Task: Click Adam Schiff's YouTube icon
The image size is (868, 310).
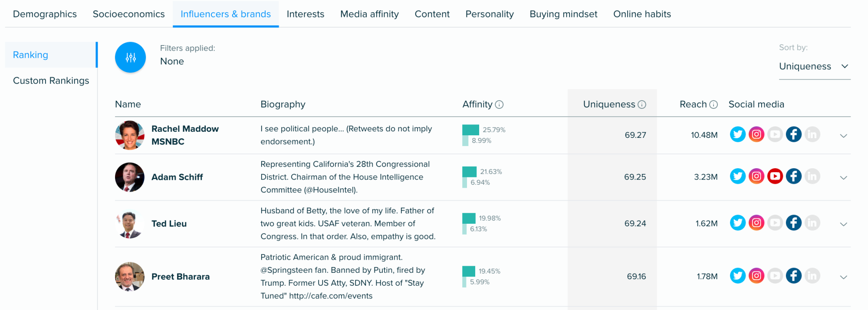Action: point(775,176)
